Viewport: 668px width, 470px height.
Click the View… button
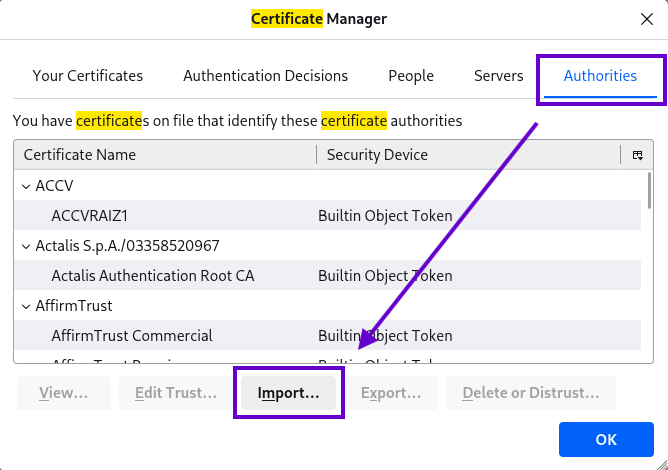pos(64,393)
